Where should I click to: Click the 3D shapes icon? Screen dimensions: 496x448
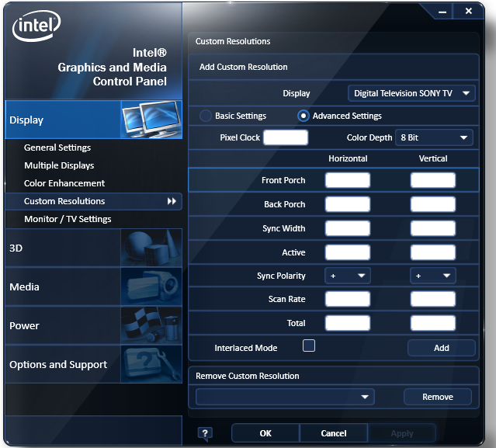[x=151, y=248]
